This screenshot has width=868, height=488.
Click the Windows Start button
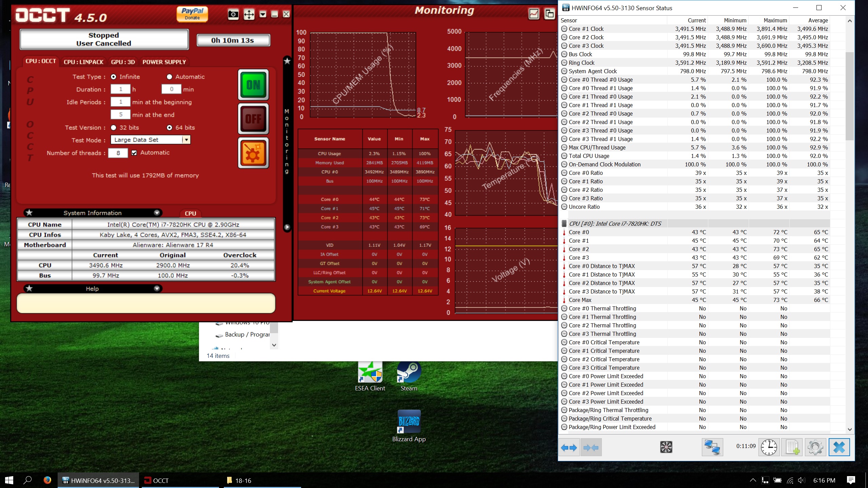coord(9,480)
